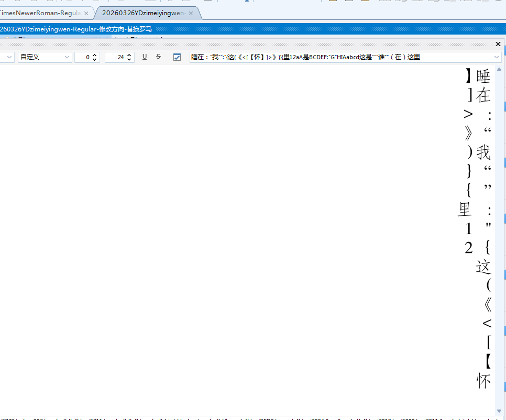The height and width of the screenshot is (420, 506).
Task: Click the 这 glyph in the preview
Action: tap(483, 266)
